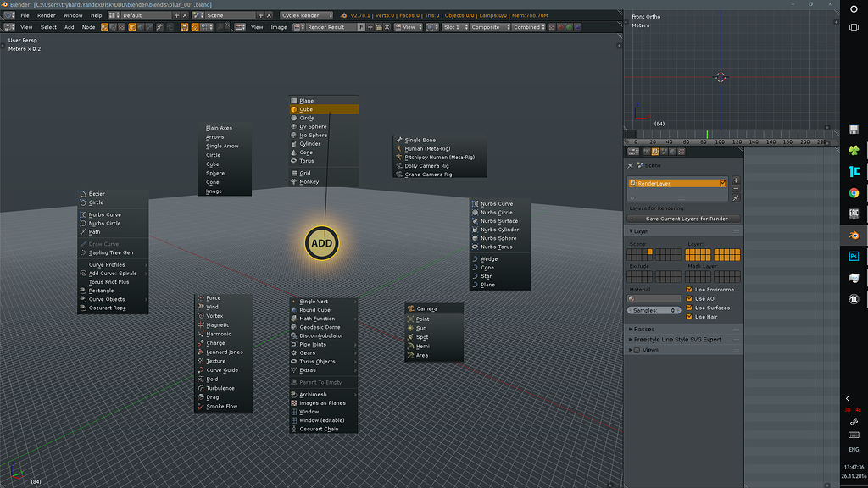Click the Epic Games launcher taskbar icon

point(854,213)
